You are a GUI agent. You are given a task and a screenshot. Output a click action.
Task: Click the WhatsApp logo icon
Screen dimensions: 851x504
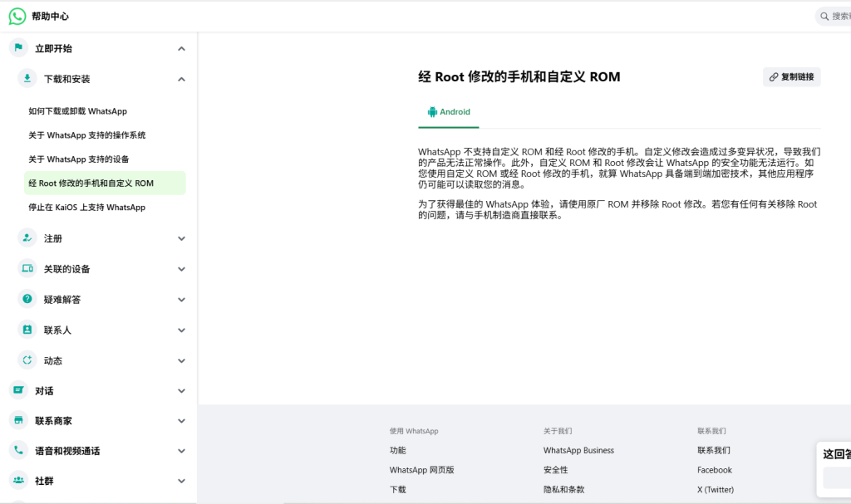click(17, 17)
